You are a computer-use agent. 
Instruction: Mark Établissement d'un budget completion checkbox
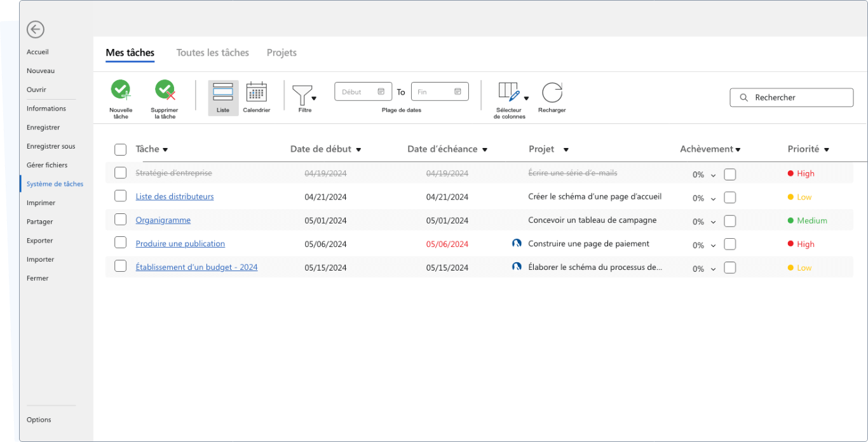pos(730,268)
